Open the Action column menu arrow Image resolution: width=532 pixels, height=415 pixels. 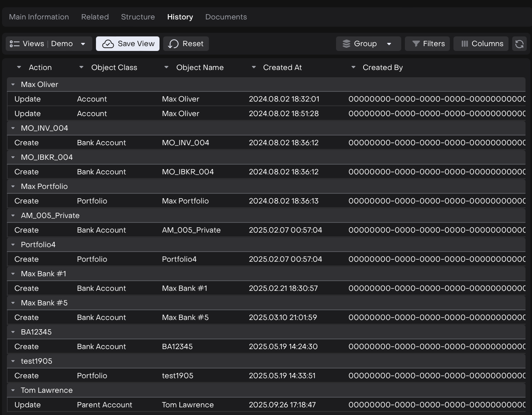(x=19, y=68)
